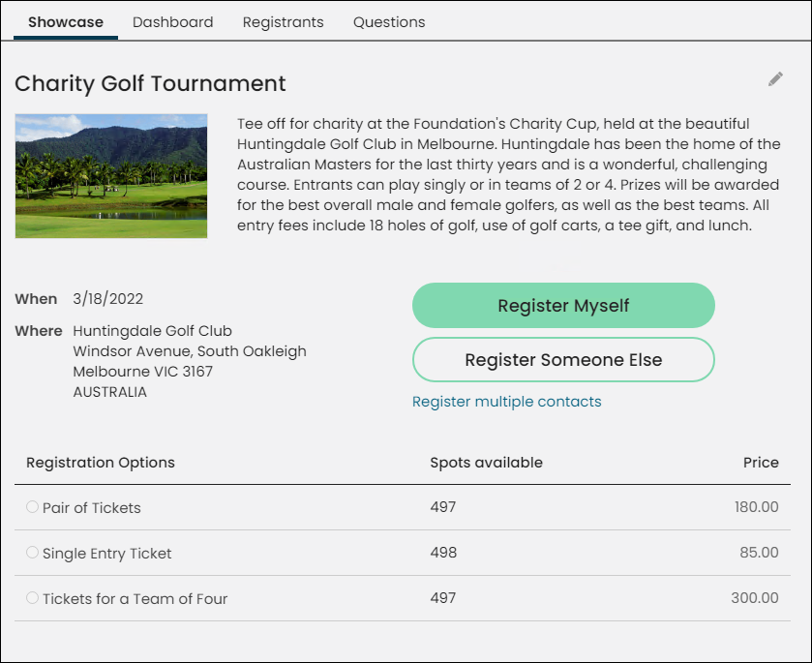
Task: Select the Showcase tab
Action: pyautogui.click(x=66, y=22)
